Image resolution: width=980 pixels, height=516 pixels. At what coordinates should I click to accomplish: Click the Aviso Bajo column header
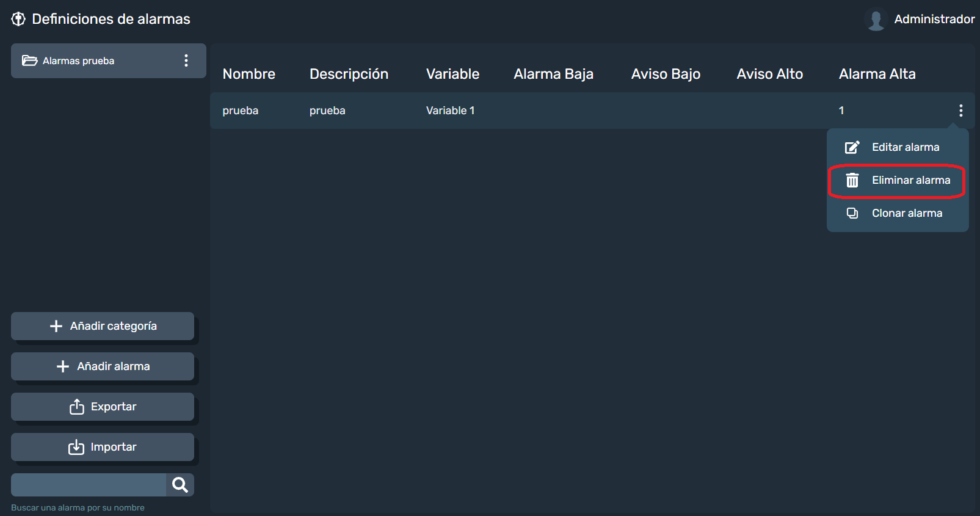tap(666, 74)
